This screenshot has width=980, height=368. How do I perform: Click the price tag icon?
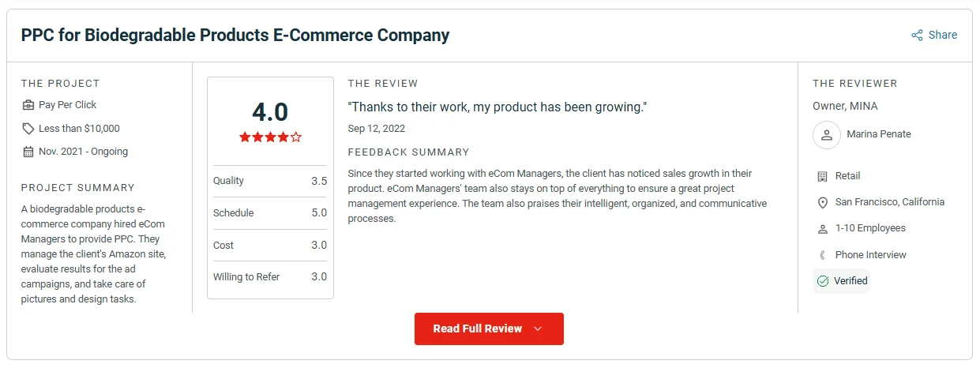coord(28,129)
